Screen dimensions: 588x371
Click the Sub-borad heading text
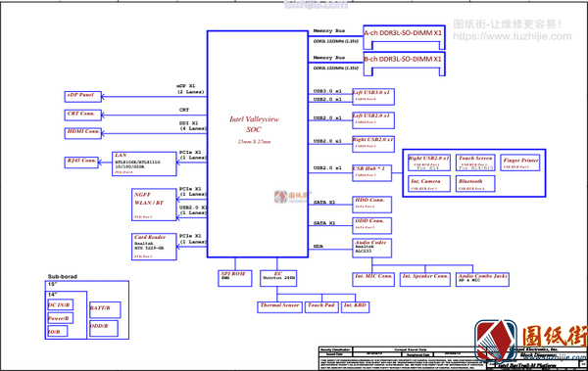63,277
